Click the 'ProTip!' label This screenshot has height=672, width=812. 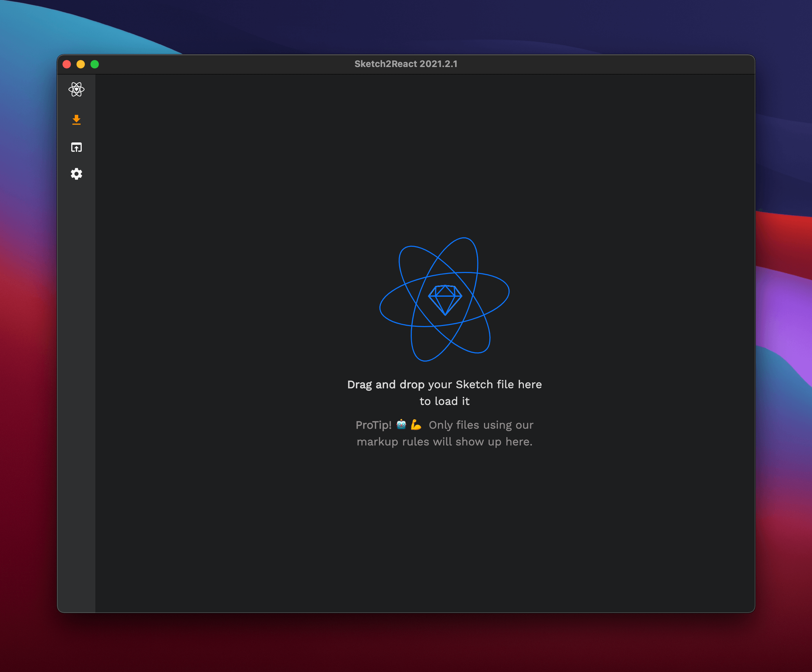click(374, 425)
